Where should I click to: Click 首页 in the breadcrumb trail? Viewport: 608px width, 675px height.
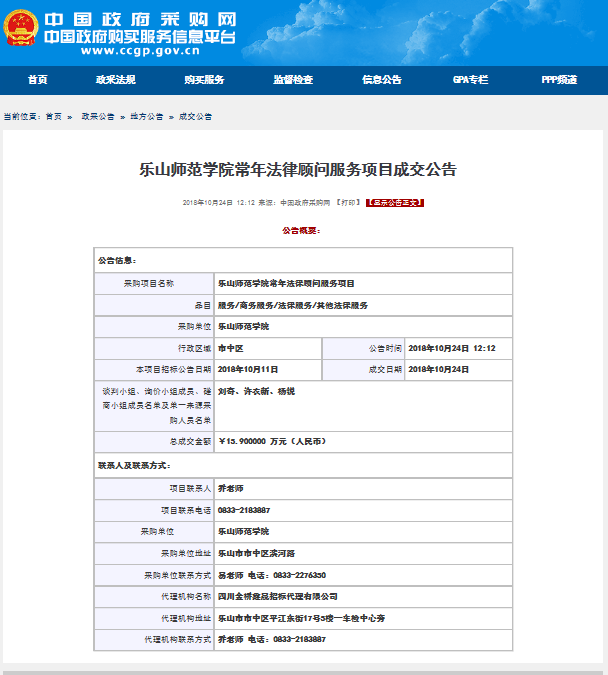(x=53, y=117)
